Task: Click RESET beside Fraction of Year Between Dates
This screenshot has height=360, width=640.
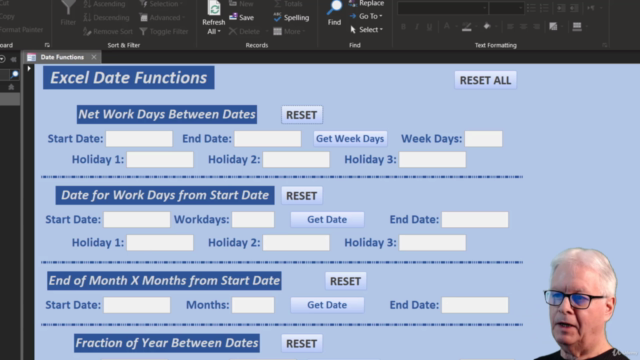Action: point(302,344)
